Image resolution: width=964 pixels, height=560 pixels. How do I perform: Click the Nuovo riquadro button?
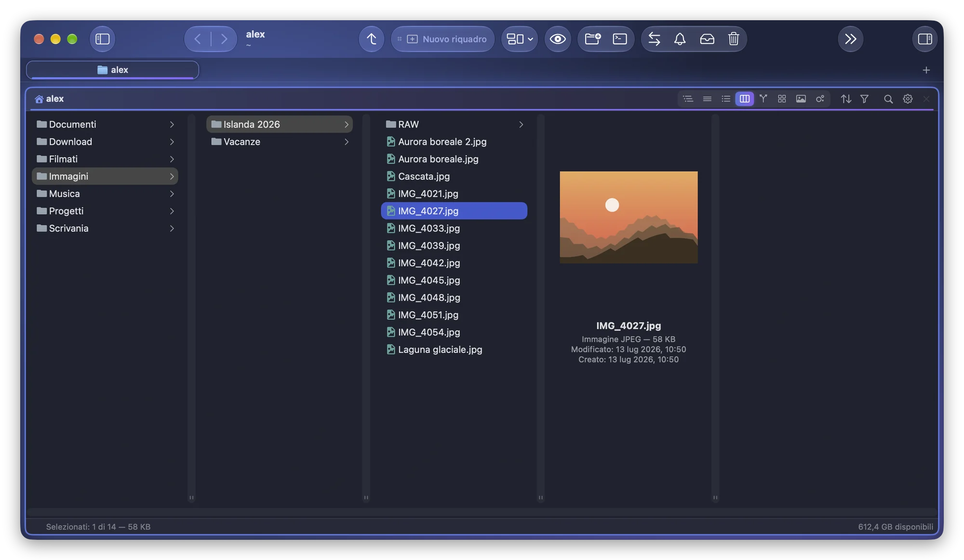[442, 39]
